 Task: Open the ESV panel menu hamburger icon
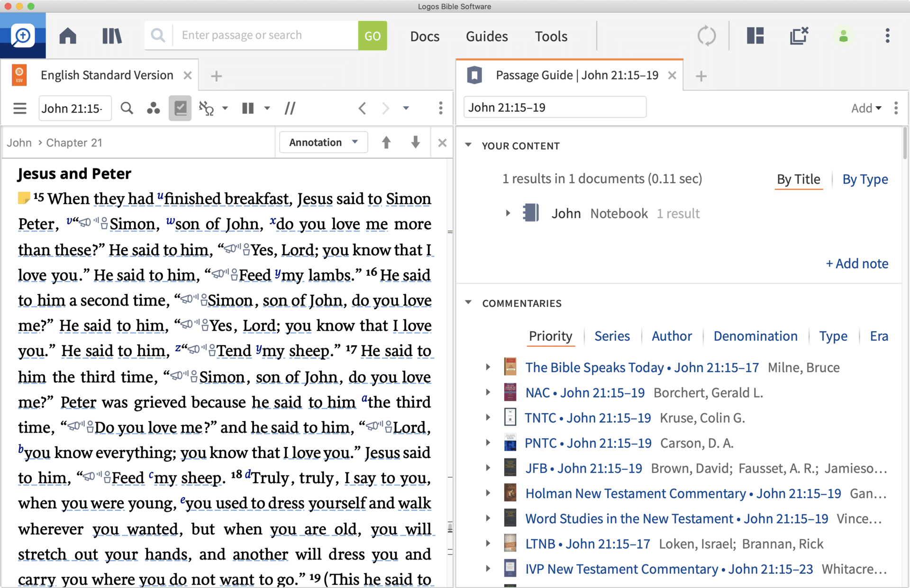pos(20,109)
